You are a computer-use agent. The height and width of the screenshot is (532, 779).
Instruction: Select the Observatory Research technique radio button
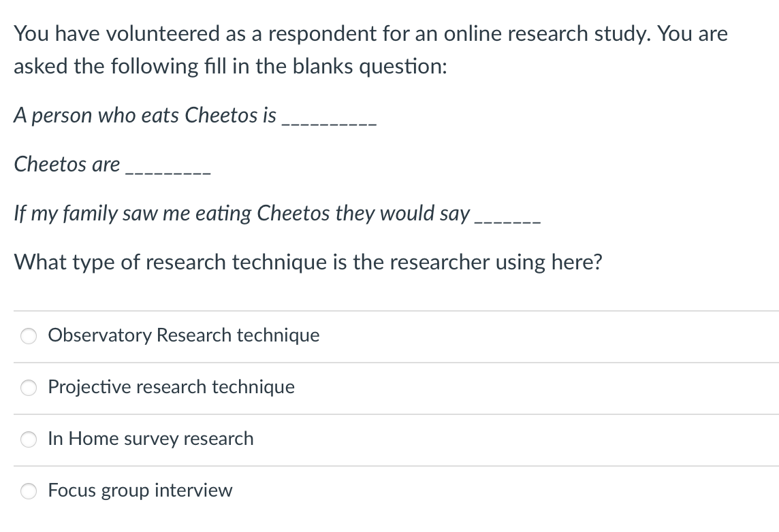point(29,336)
